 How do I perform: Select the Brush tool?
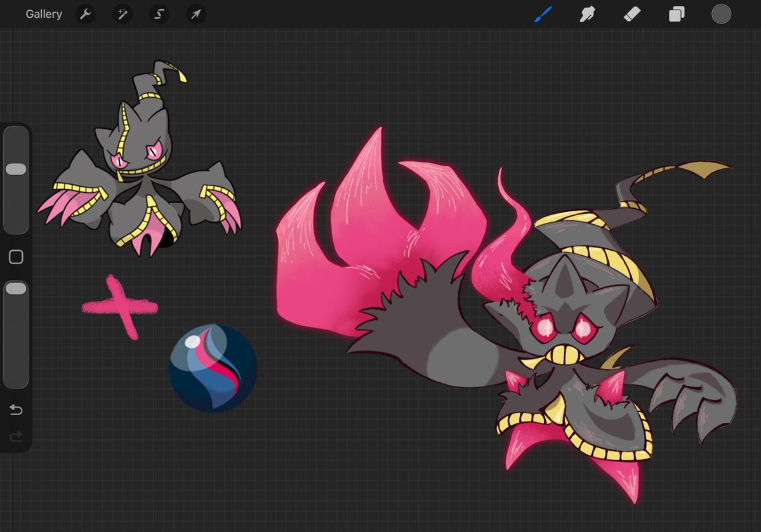coord(543,14)
